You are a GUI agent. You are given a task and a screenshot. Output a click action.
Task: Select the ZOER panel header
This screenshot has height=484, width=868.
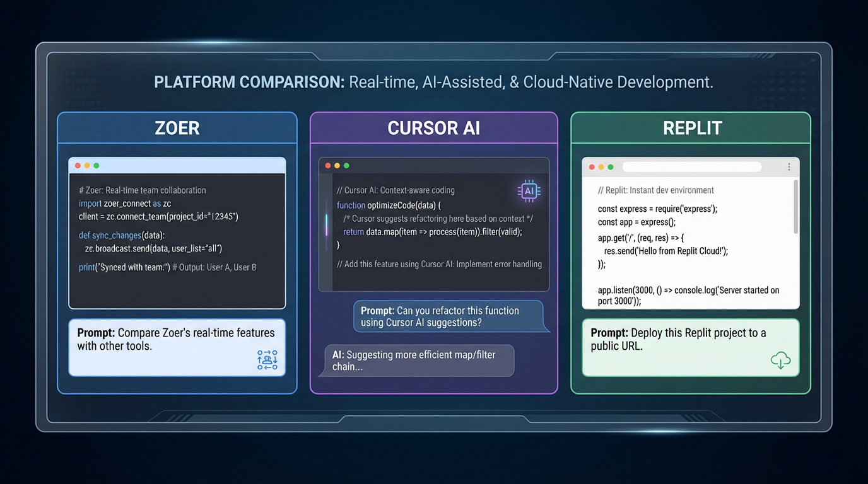(x=177, y=127)
